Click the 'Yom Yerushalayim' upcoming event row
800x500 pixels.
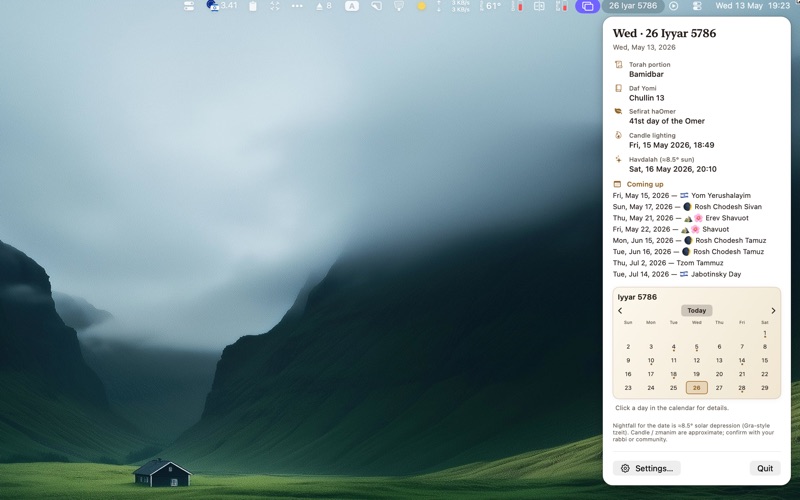[x=682, y=195]
